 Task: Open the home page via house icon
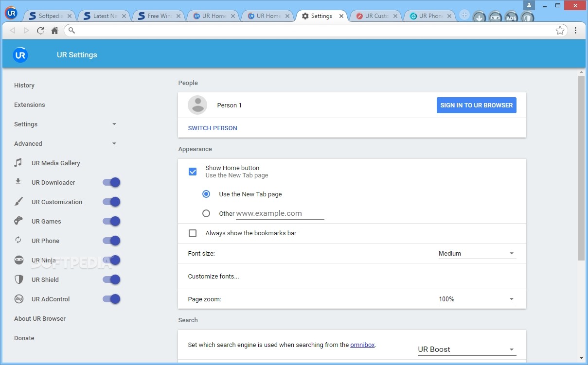54,30
